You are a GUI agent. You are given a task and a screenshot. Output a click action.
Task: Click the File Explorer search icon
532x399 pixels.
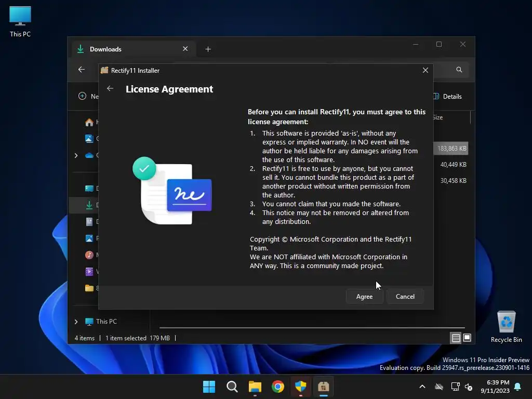click(459, 70)
